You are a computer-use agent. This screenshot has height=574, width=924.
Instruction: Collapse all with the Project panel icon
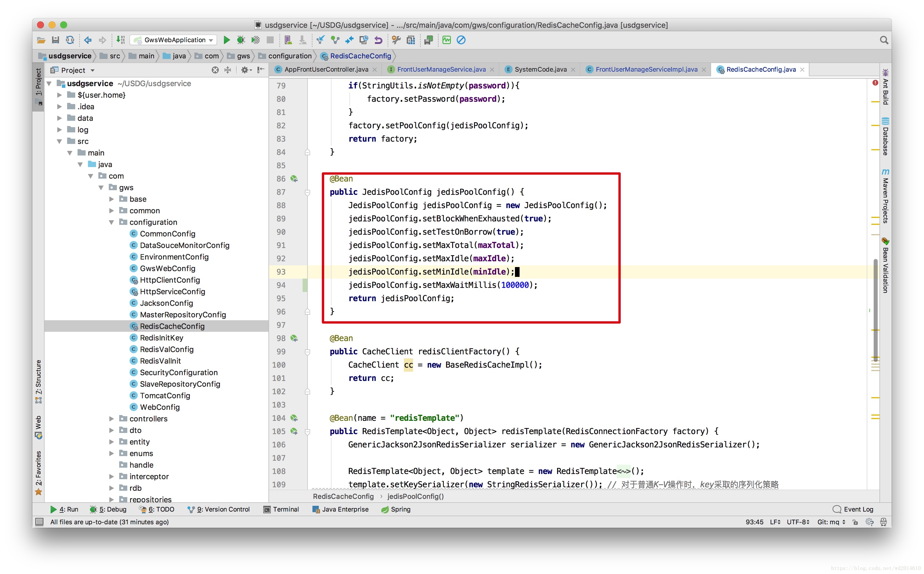(228, 70)
